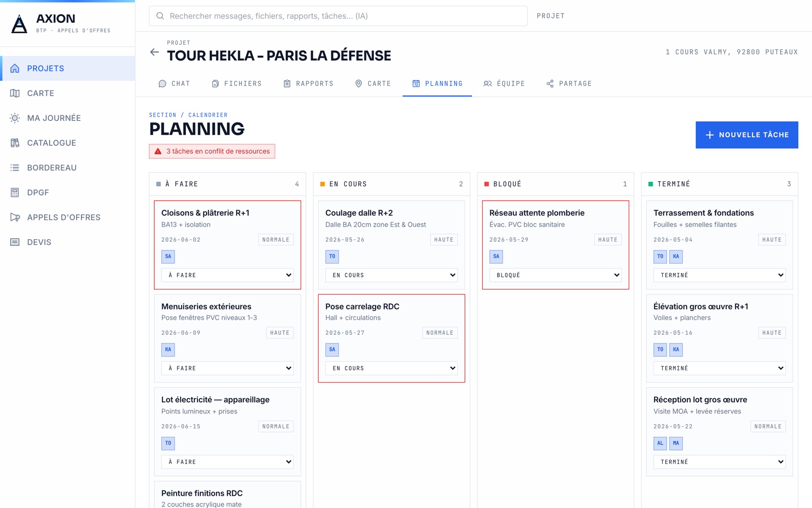The width and height of the screenshot is (812, 508).
Task: Focus the search messages input field
Action: (x=338, y=16)
